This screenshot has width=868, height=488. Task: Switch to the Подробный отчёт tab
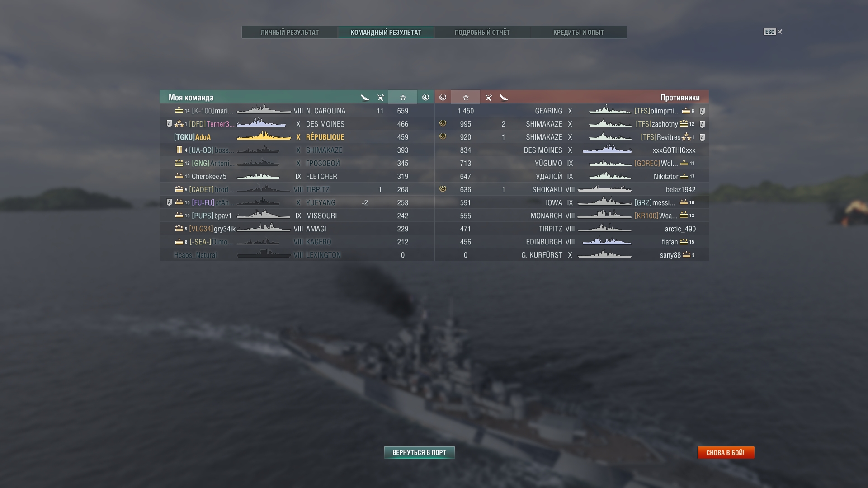(482, 33)
